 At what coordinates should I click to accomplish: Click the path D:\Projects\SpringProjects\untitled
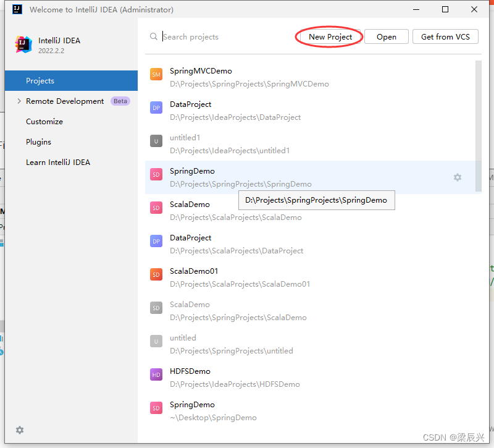[x=232, y=351]
